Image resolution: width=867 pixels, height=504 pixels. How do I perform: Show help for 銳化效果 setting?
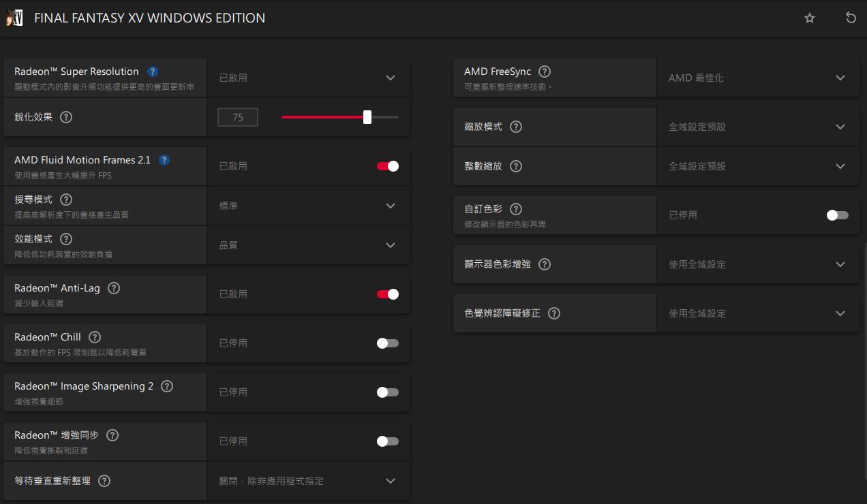[66, 117]
